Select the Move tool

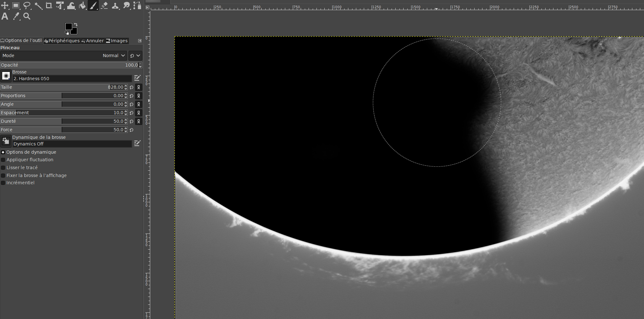click(x=5, y=5)
